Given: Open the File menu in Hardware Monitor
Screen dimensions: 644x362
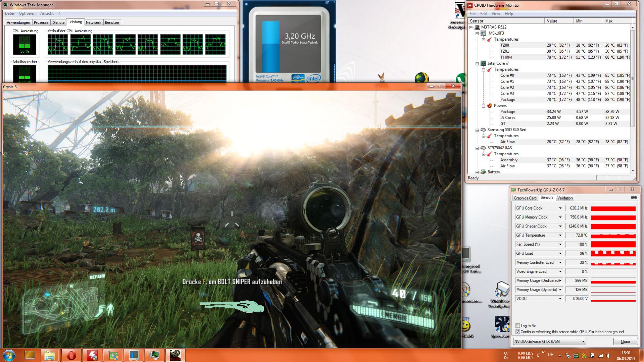Looking at the screenshot, I should click(x=473, y=14).
